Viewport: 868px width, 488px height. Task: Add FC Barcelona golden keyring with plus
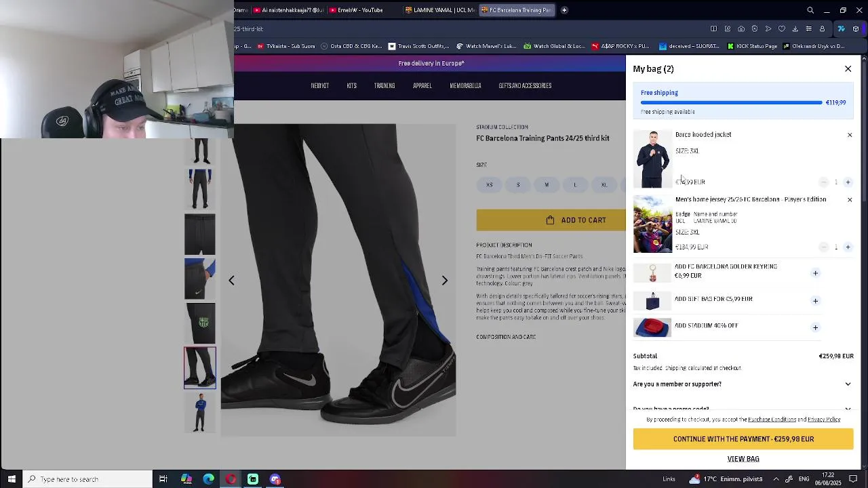click(815, 273)
